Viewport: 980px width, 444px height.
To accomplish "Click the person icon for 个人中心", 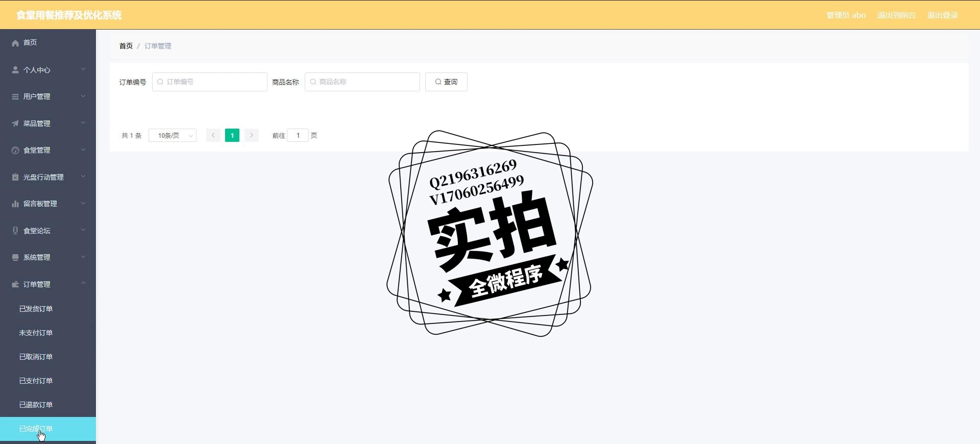I will [x=15, y=70].
